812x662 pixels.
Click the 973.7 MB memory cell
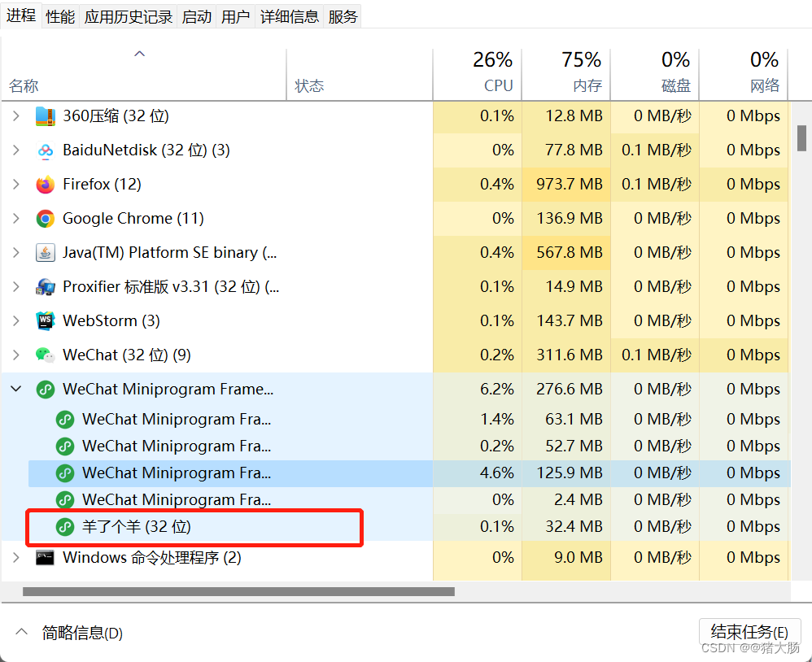[x=566, y=185]
